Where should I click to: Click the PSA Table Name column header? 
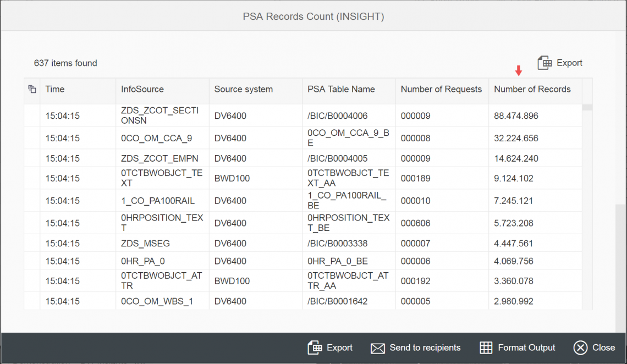(341, 89)
